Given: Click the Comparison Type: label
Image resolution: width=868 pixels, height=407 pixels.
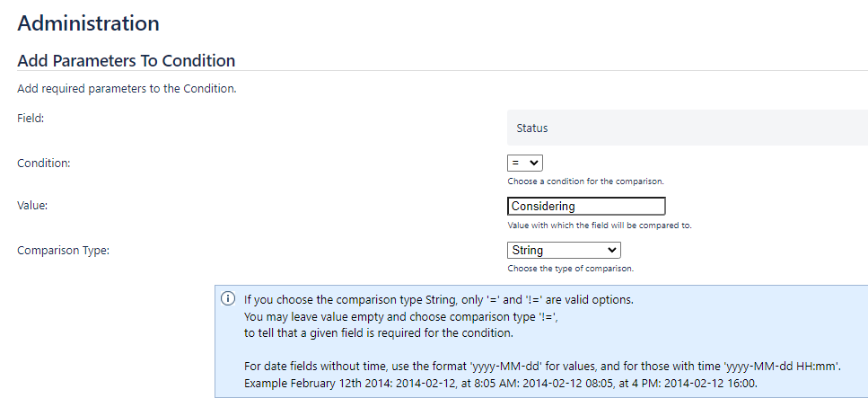Looking at the screenshot, I should (63, 251).
